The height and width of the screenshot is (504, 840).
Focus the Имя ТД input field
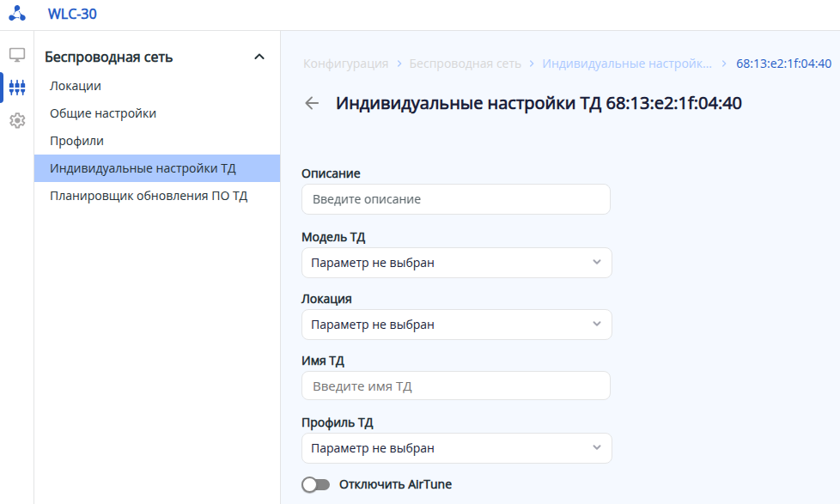click(455, 386)
